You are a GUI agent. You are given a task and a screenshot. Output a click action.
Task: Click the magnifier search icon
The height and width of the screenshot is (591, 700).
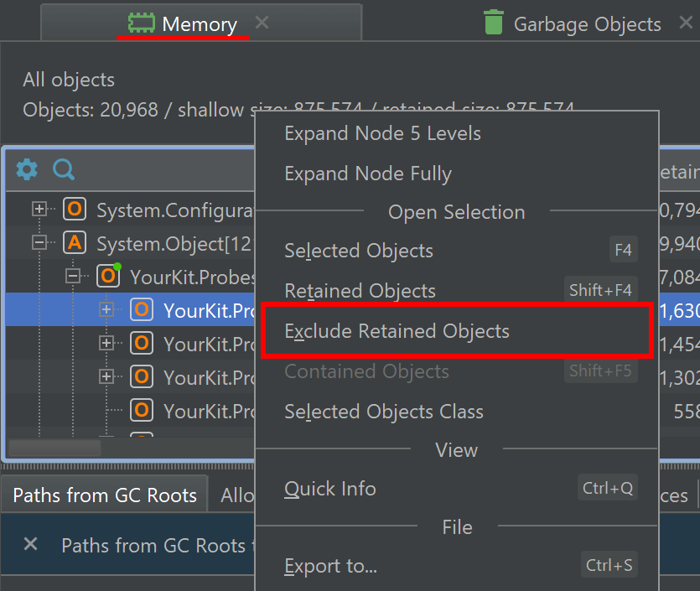(64, 170)
